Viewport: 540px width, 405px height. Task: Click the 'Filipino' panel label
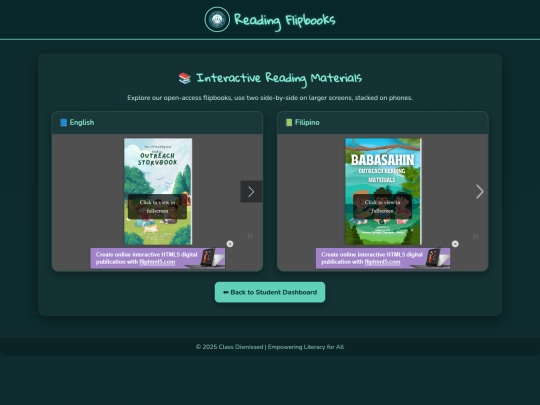pos(307,123)
